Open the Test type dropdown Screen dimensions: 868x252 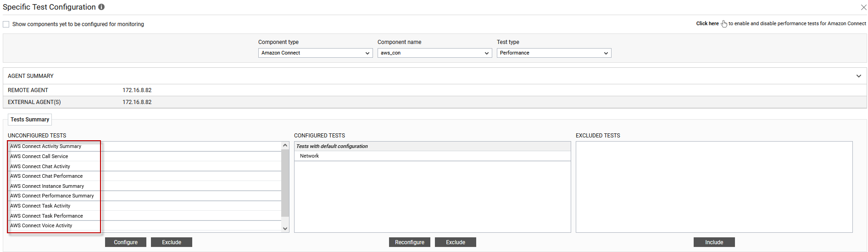click(x=554, y=53)
